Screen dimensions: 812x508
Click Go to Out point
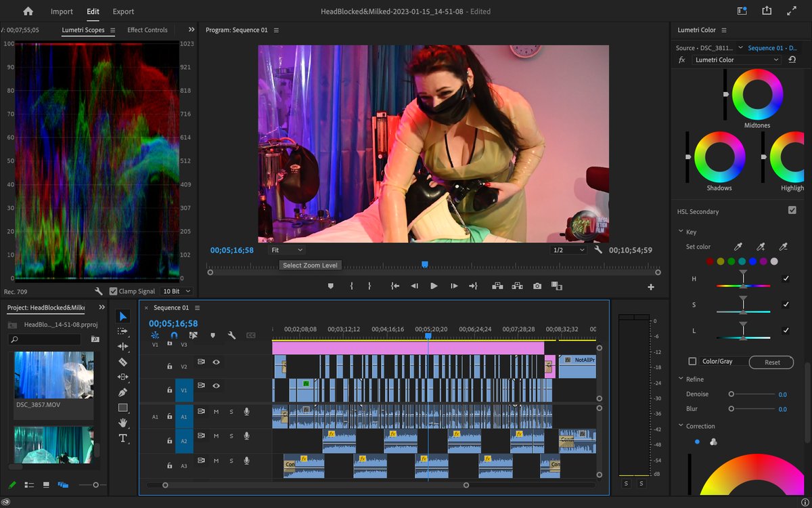coord(473,286)
